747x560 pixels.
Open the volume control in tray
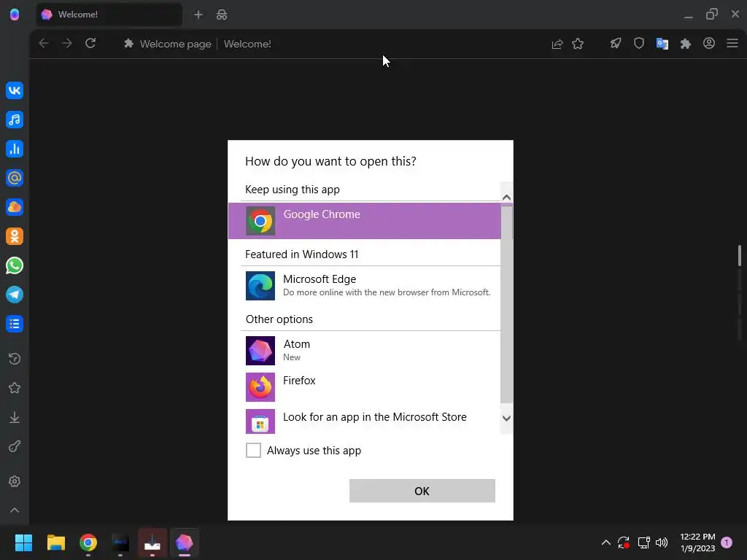click(x=661, y=542)
